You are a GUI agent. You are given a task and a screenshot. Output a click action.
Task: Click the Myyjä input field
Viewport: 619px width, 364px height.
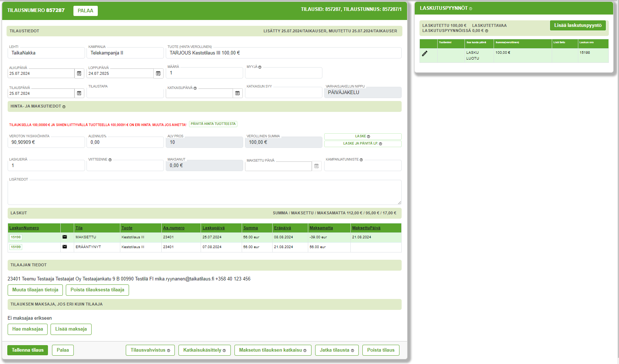coord(284,73)
